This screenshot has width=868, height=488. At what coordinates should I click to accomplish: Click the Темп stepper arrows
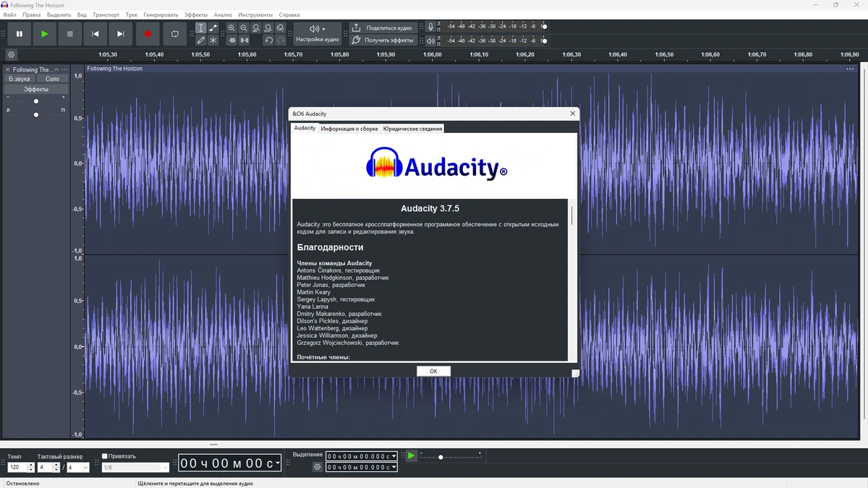coord(31,468)
